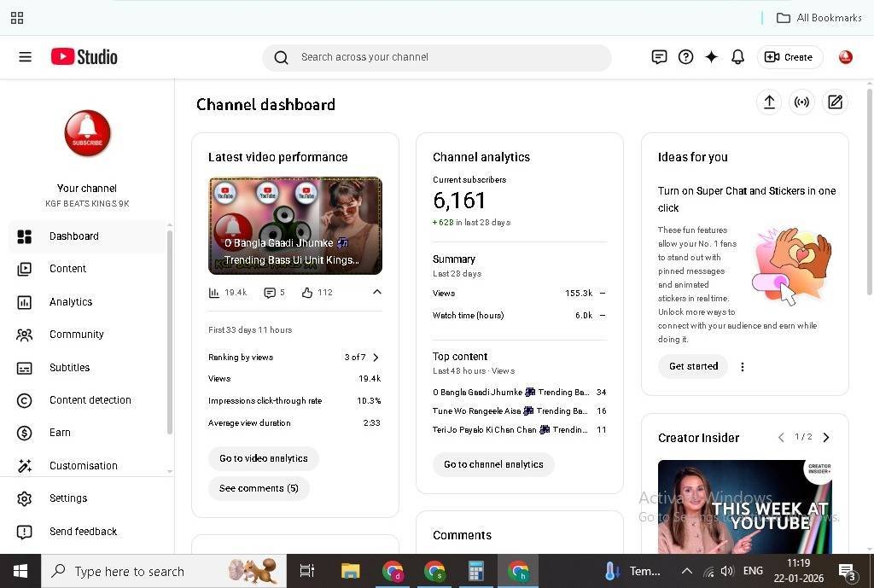
Task: Open Calculator from the Windows taskbar
Action: pos(475,571)
